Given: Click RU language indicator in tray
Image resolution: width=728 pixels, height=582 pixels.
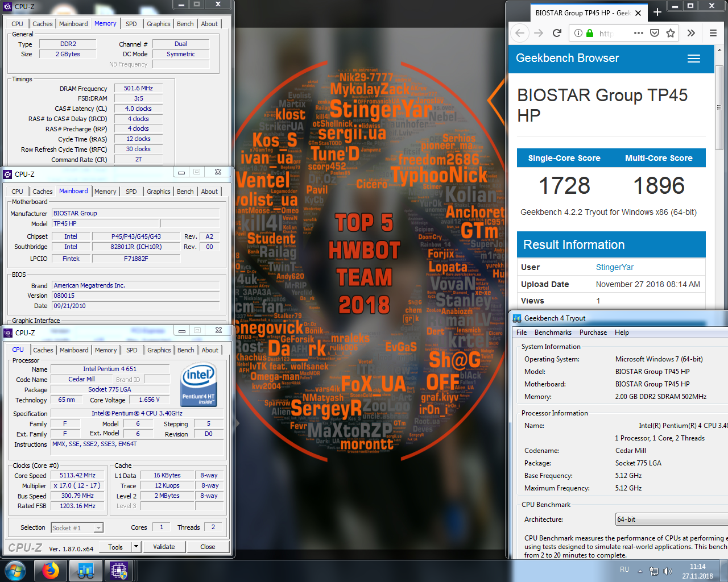Looking at the screenshot, I should coord(624,569).
